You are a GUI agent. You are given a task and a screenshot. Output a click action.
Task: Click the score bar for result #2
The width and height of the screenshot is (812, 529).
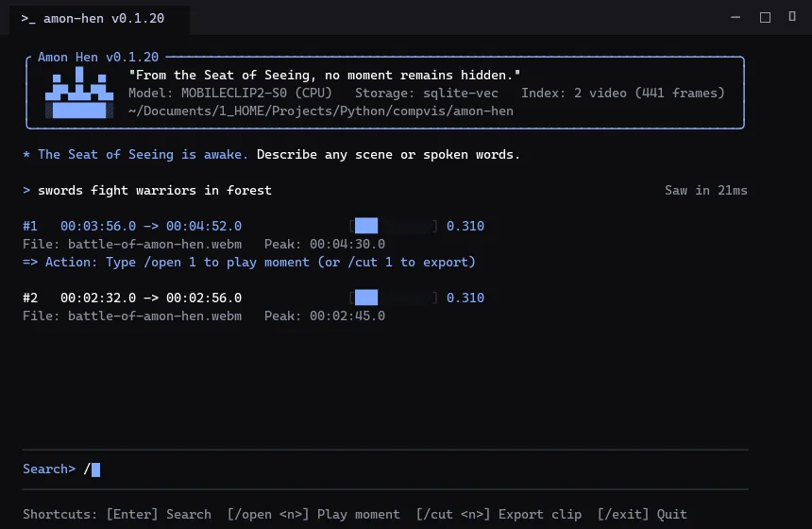[x=394, y=298]
